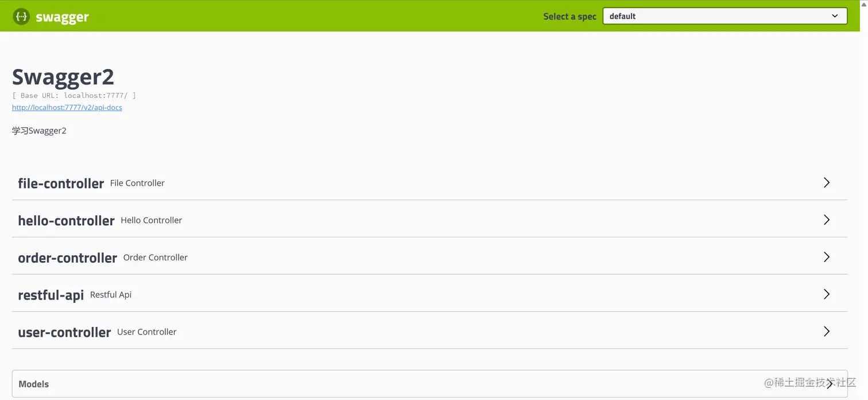Click the '学习Swagger2' description text
The width and height of the screenshot is (868, 400).
(39, 130)
